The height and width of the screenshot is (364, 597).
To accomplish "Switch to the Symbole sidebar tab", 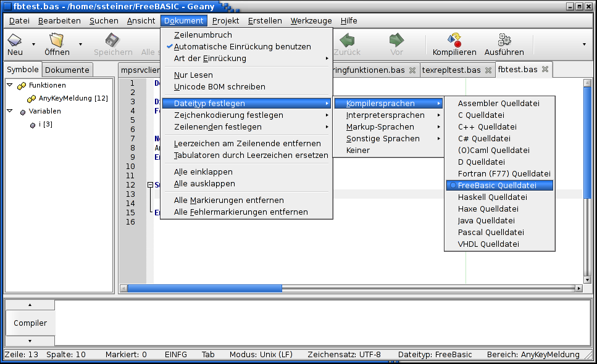I will click(x=22, y=70).
